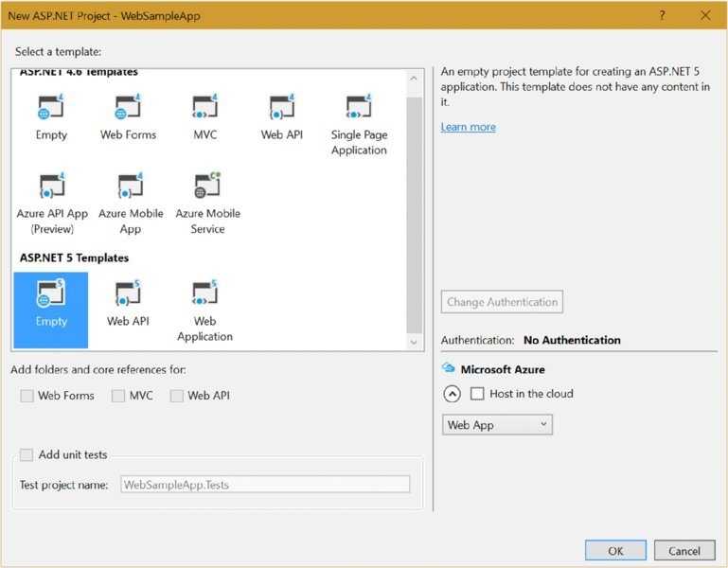Click the Select a template label
Screen dimensions: 728x568
58,51
